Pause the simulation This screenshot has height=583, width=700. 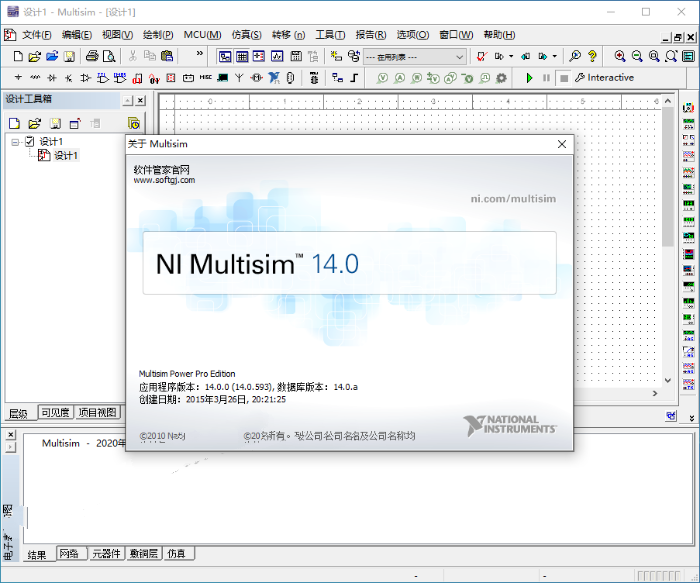pos(546,78)
